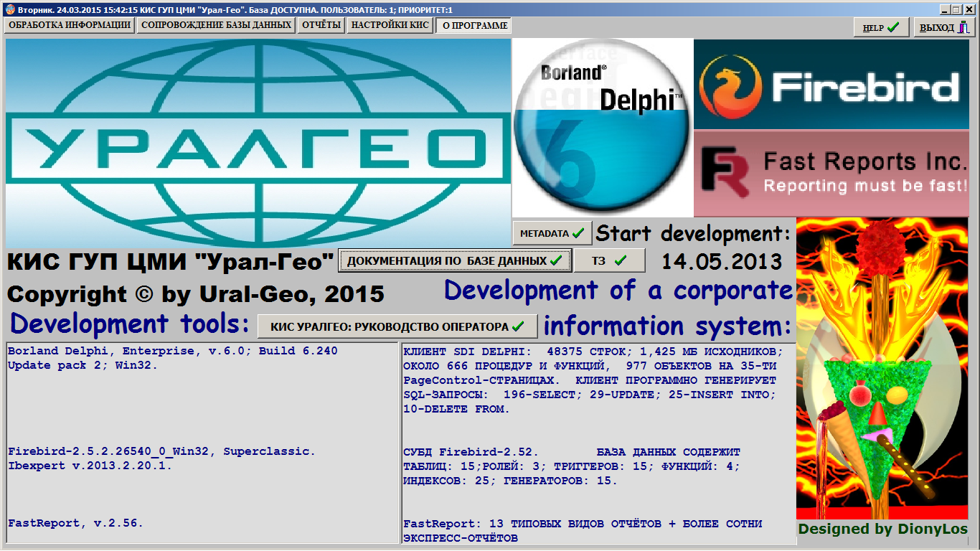The image size is (980, 551).
Task: Click 'Development tools:' label
Action: [x=130, y=324]
